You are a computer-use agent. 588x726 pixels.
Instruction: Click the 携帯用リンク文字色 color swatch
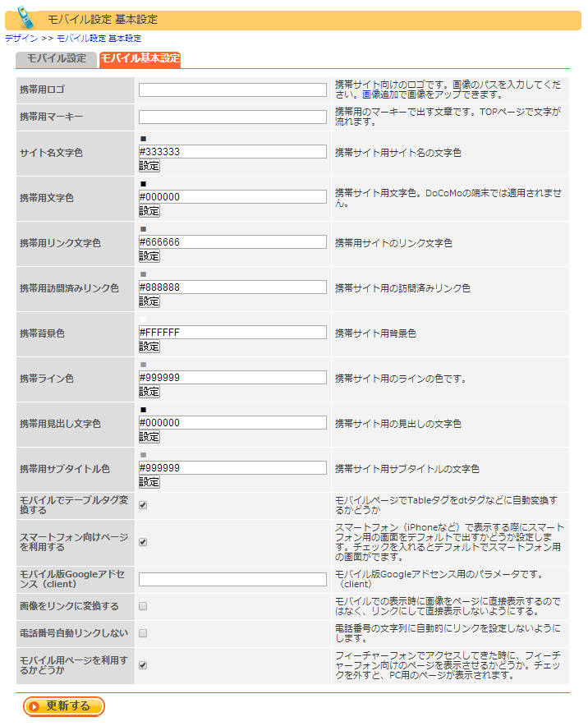tap(143, 229)
